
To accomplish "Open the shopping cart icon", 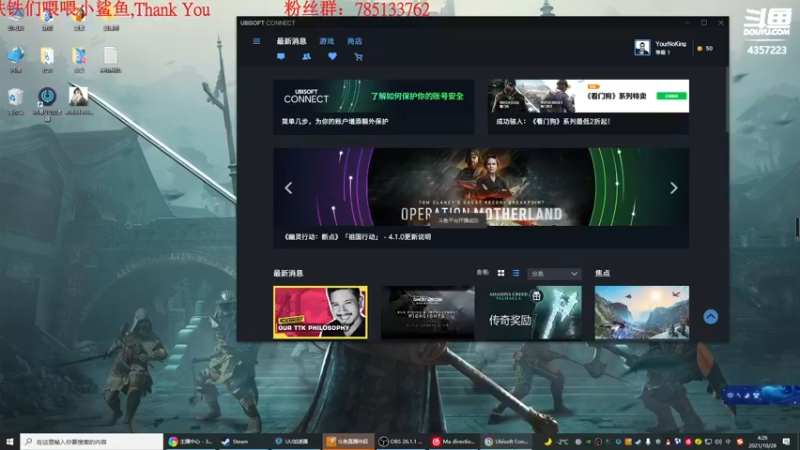I will click(x=358, y=57).
